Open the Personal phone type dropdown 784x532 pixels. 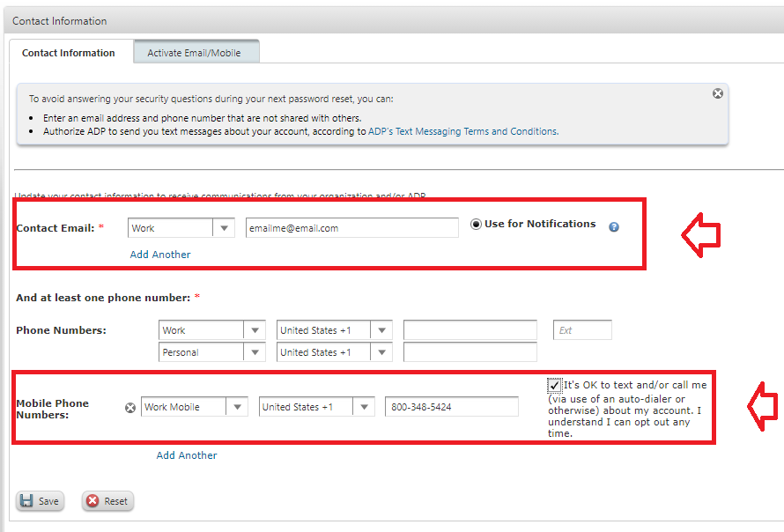tap(255, 352)
